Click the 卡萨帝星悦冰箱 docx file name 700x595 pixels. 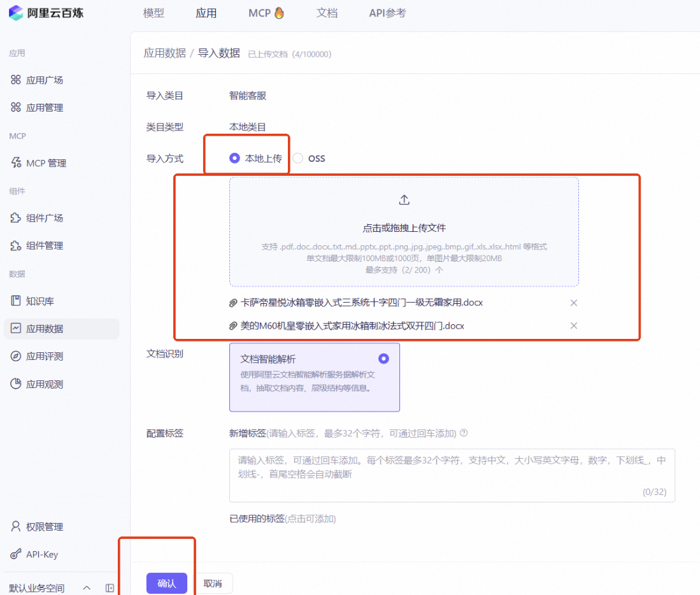362,303
